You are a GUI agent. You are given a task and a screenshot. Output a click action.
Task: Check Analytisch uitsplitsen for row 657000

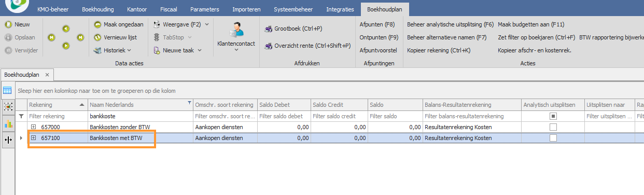[x=553, y=127]
